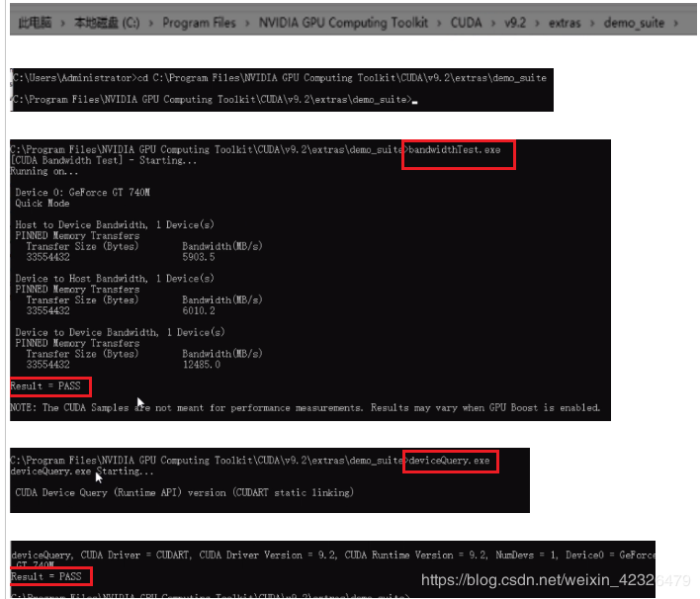The image size is (700, 599).
Task: Click the deviceQuery.exe command text
Action: click(x=449, y=461)
